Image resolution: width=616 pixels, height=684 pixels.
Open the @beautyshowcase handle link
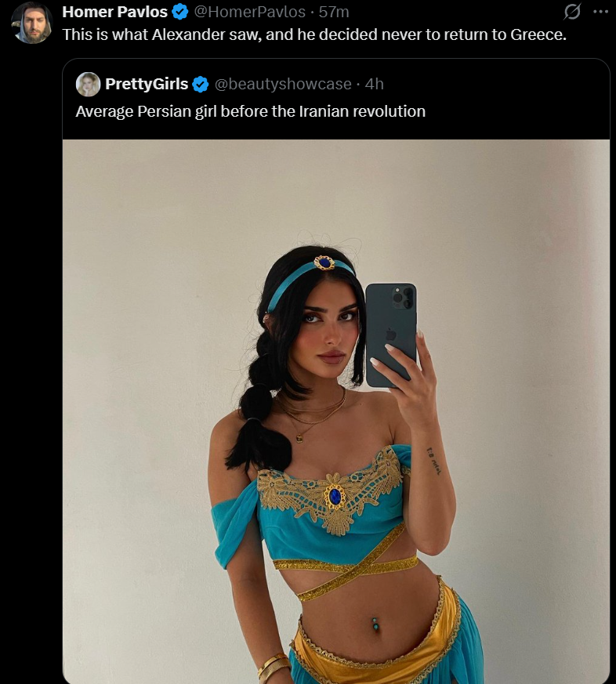[x=283, y=84]
